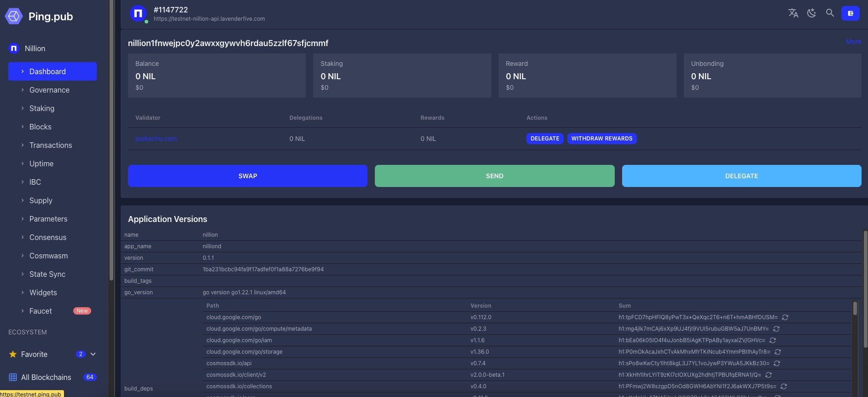Open the Transactions menu entry
Image resolution: width=868 pixels, height=397 pixels.
click(x=51, y=145)
